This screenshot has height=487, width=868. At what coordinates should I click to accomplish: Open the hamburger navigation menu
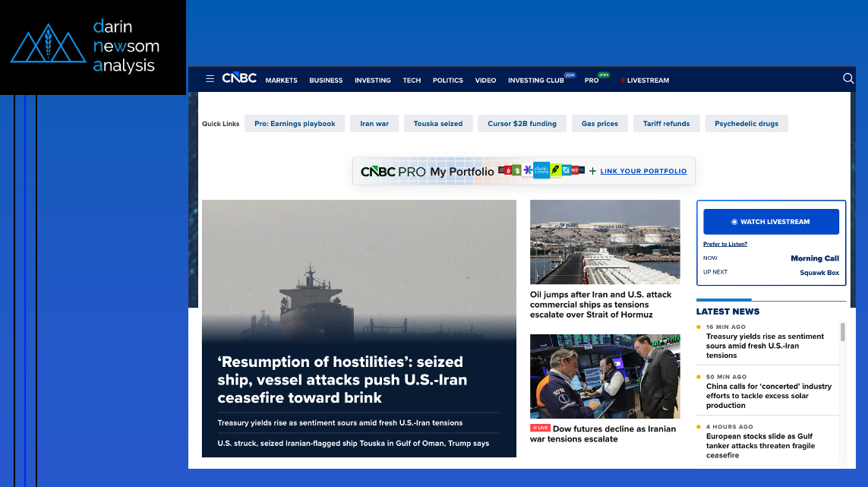pyautogui.click(x=210, y=79)
